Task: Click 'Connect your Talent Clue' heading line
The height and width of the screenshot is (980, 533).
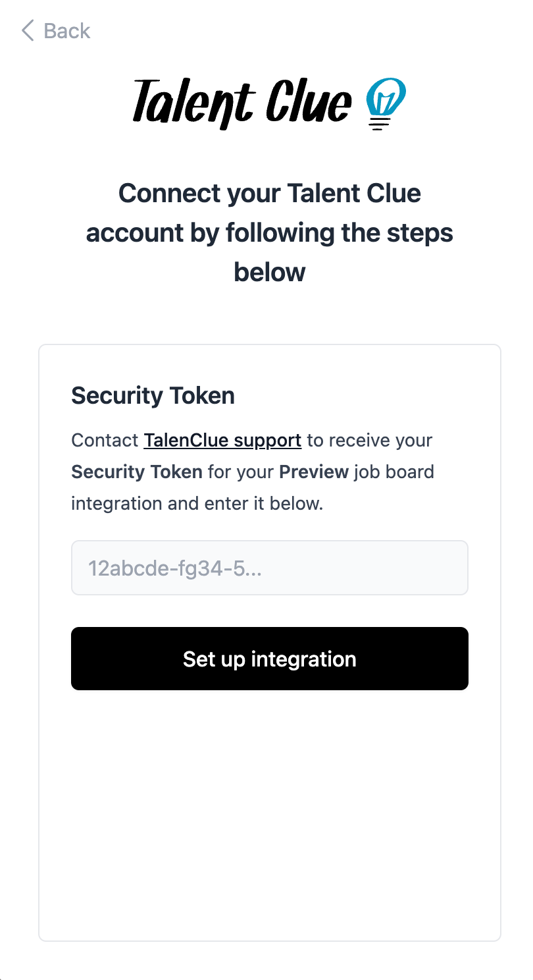Action: click(269, 194)
